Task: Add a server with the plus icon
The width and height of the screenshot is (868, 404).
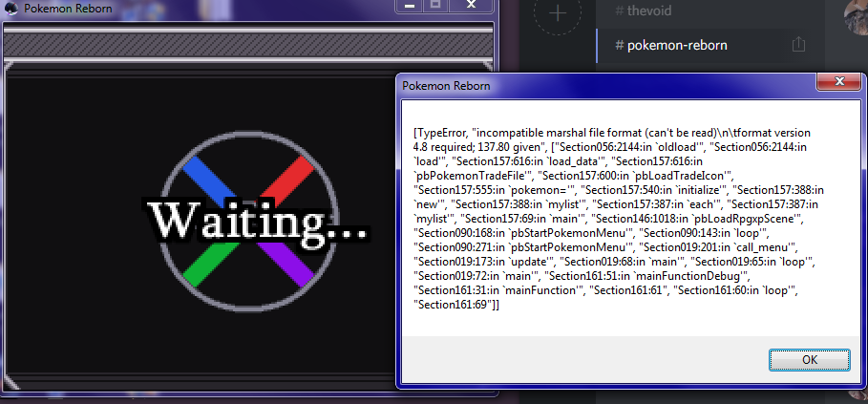Action: (558, 13)
